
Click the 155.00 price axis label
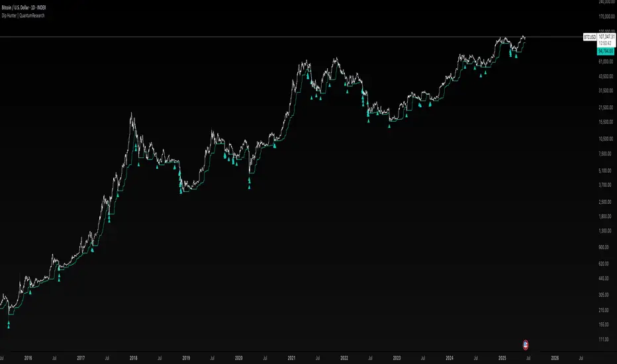tap(604, 325)
